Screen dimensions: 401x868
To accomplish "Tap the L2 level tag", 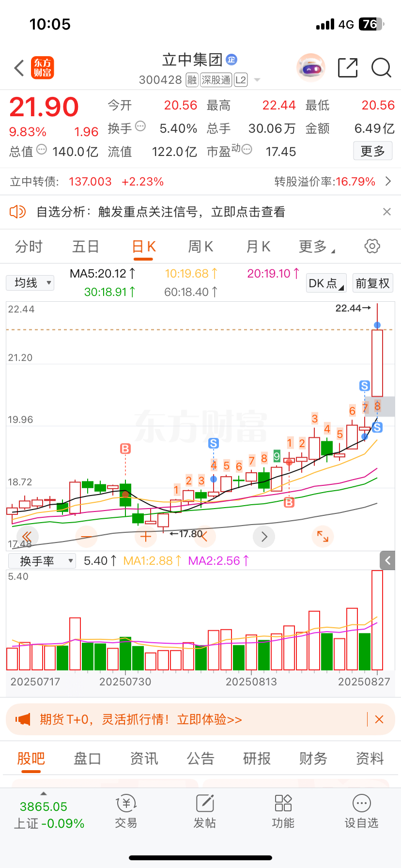I will [x=241, y=80].
